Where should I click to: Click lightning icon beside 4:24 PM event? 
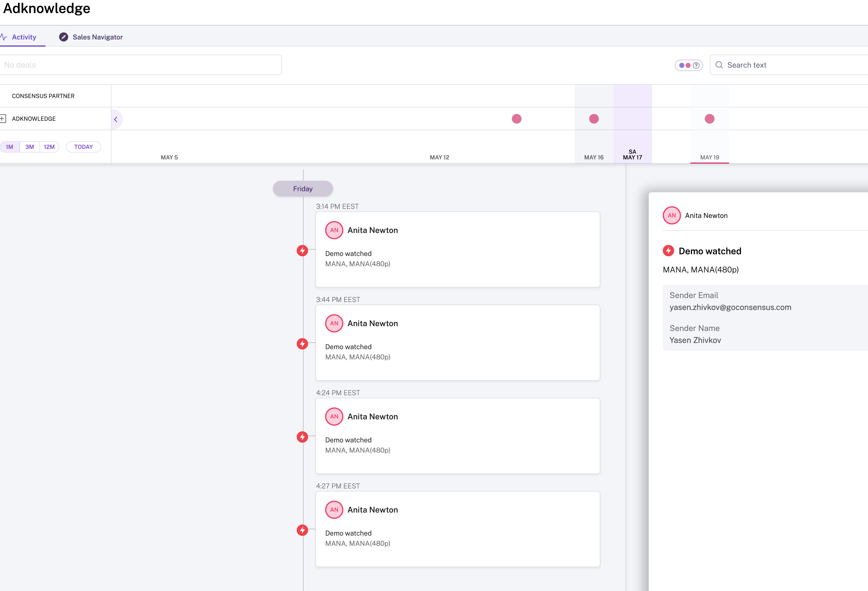pos(302,437)
